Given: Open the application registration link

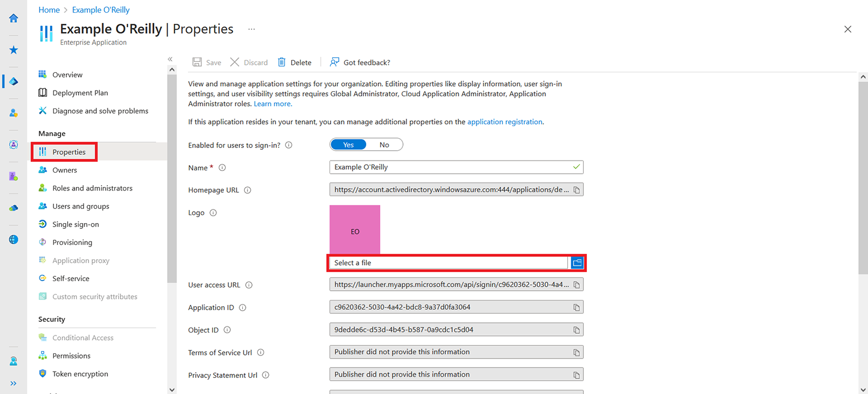Looking at the screenshot, I should (x=505, y=122).
